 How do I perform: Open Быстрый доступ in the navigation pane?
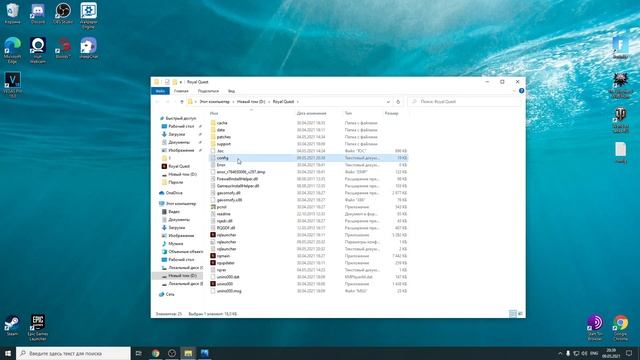(180, 118)
